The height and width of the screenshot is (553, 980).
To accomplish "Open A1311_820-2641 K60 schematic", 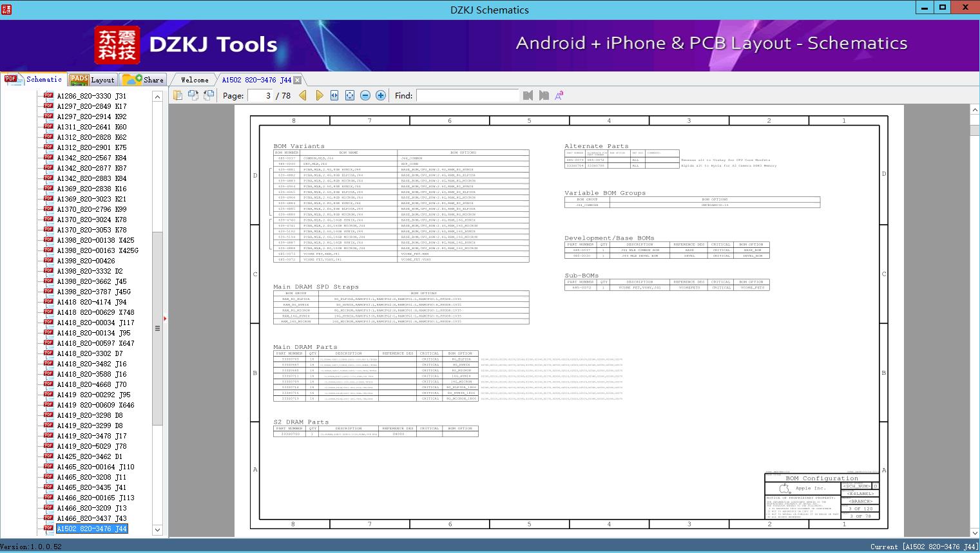I will tap(91, 127).
